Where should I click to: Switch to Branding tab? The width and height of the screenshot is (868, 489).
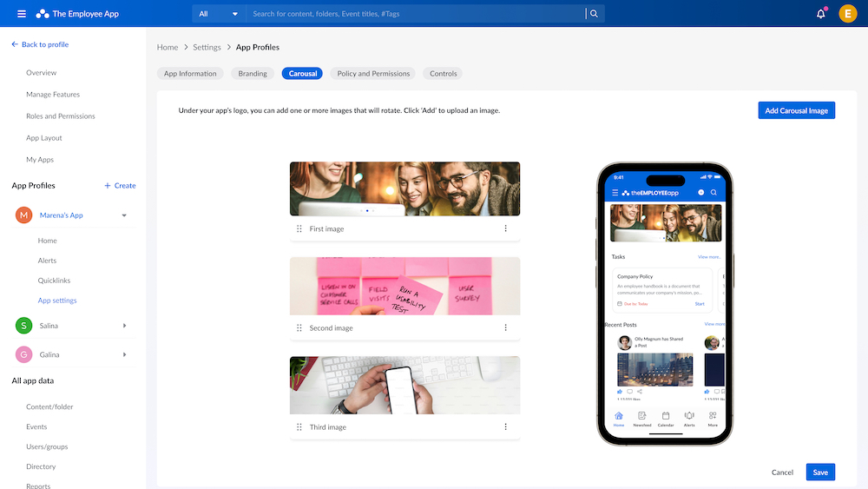click(x=253, y=73)
